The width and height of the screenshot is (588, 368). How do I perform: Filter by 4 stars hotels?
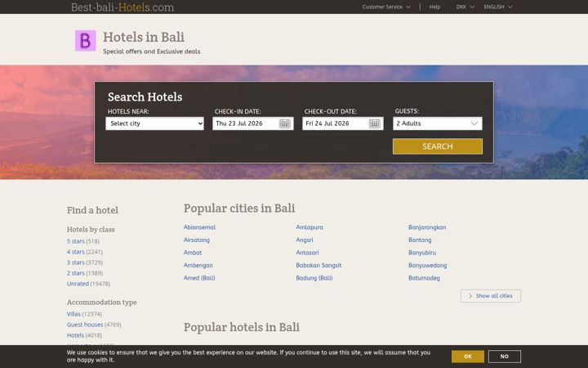click(75, 252)
